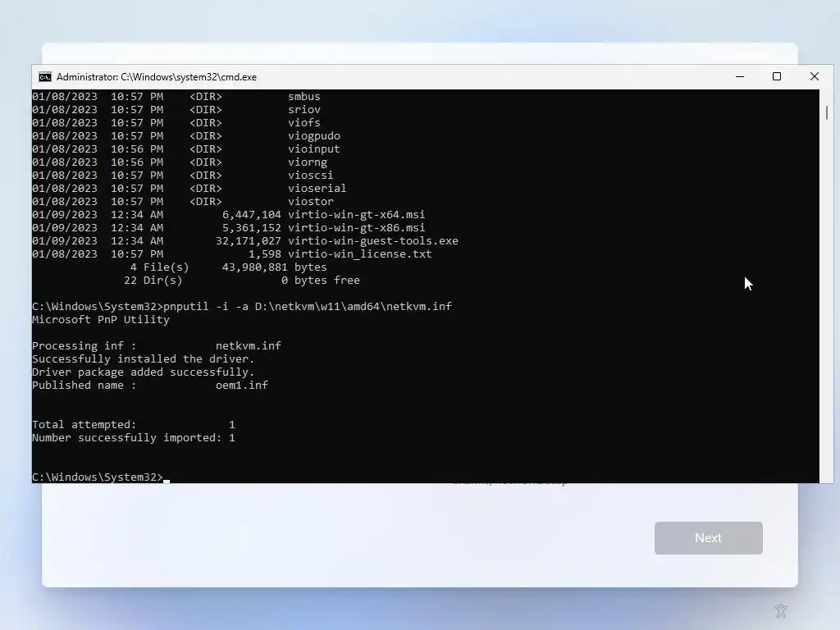This screenshot has height=630, width=840.
Task: Click the 'vioinput' directory entry
Action: (314, 149)
